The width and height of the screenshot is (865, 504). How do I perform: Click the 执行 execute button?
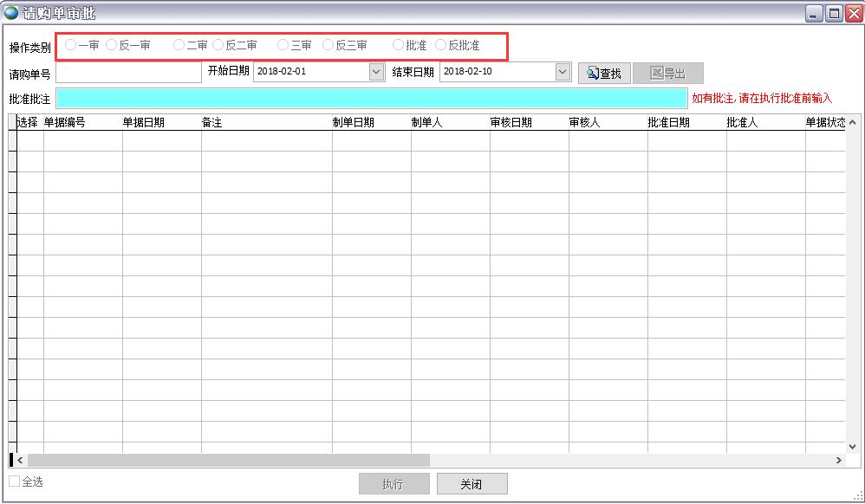click(x=393, y=483)
